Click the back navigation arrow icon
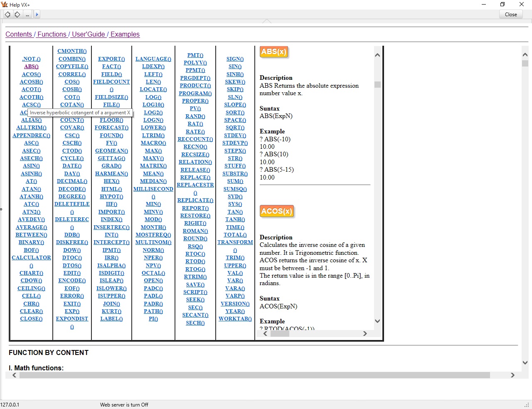 point(7,15)
